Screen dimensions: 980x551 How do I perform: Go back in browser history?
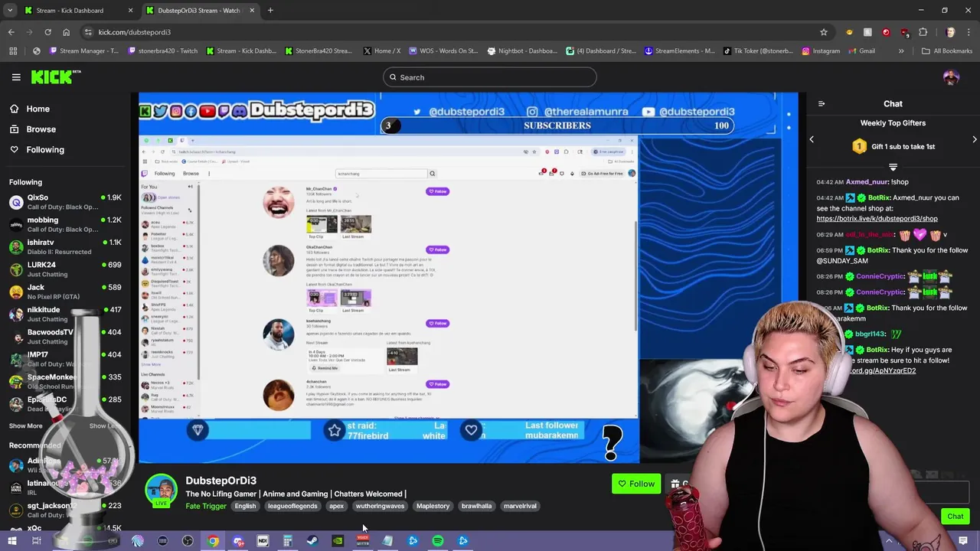click(11, 32)
